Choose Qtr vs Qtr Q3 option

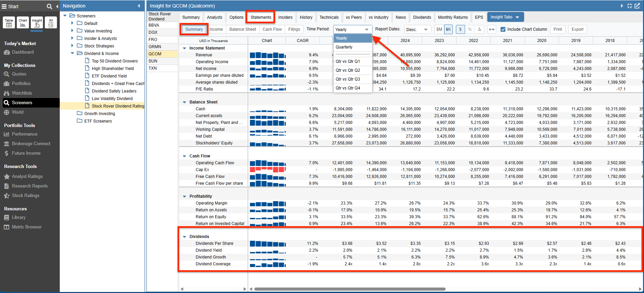click(x=353, y=79)
